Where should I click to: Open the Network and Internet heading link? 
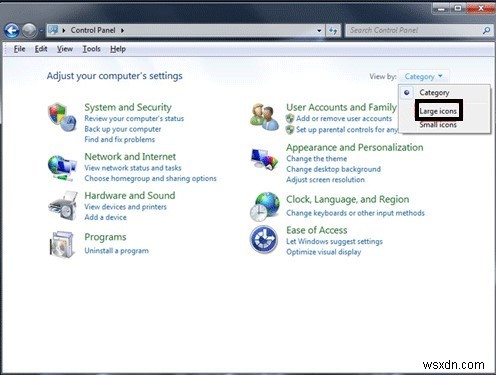click(x=130, y=157)
